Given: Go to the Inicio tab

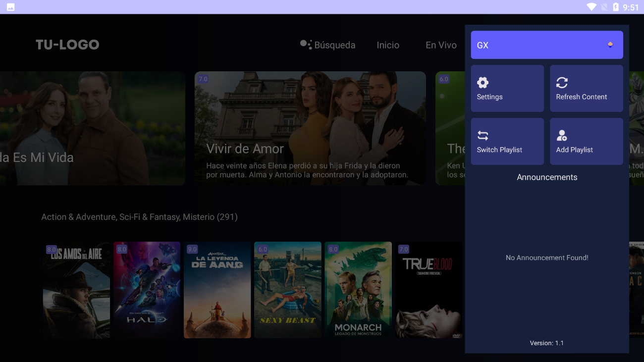Looking at the screenshot, I should (x=388, y=45).
